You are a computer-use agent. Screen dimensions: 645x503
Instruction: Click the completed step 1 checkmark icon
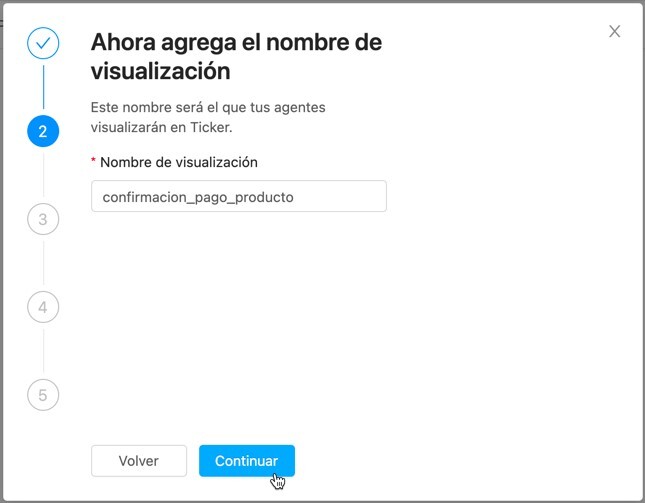(43, 44)
